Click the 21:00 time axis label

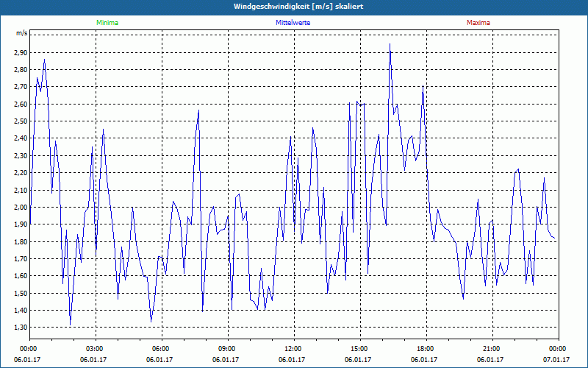tap(492, 349)
